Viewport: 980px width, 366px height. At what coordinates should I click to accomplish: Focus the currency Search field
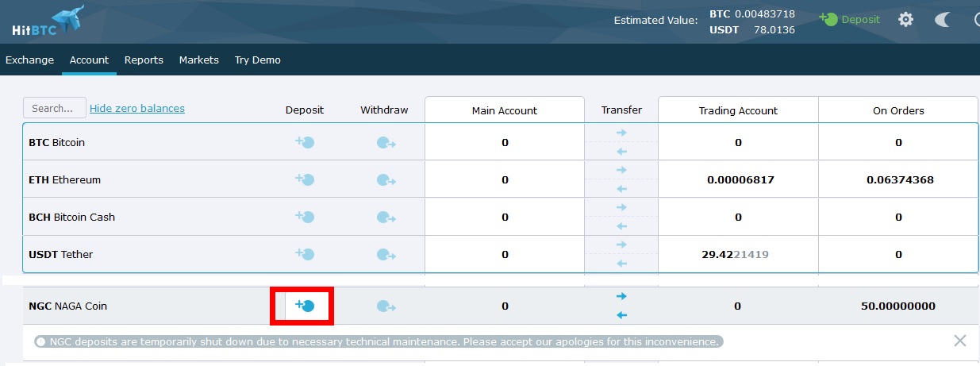coord(55,108)
